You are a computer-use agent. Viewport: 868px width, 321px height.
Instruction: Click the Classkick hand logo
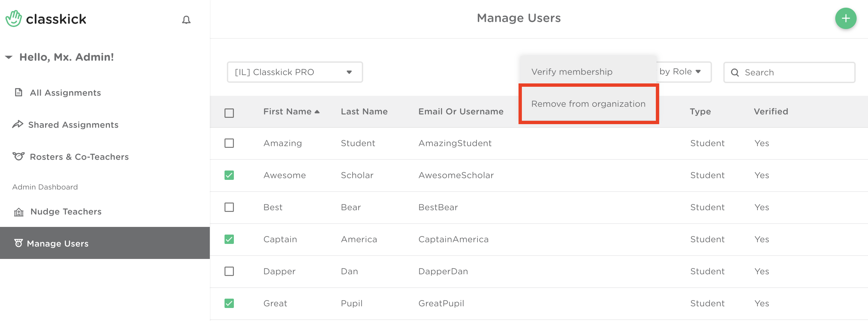click(14, 19)
